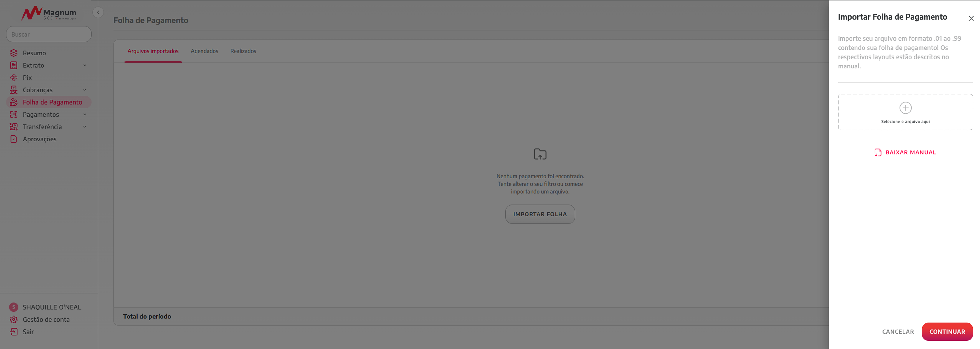Open the Realizados tab
980x349 pixels.
[x=243, y=51]
